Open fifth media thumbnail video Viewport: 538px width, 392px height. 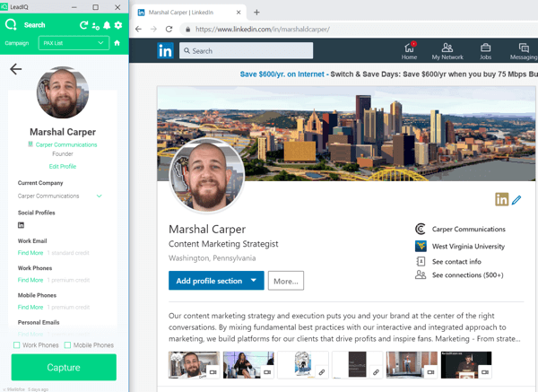coord(412,365)
